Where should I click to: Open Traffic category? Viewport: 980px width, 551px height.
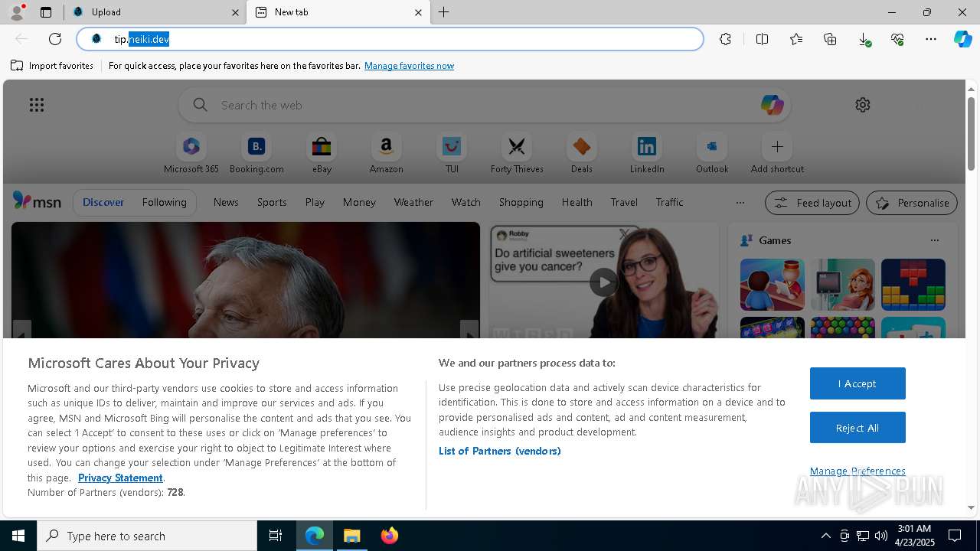(x=669, y=202)
